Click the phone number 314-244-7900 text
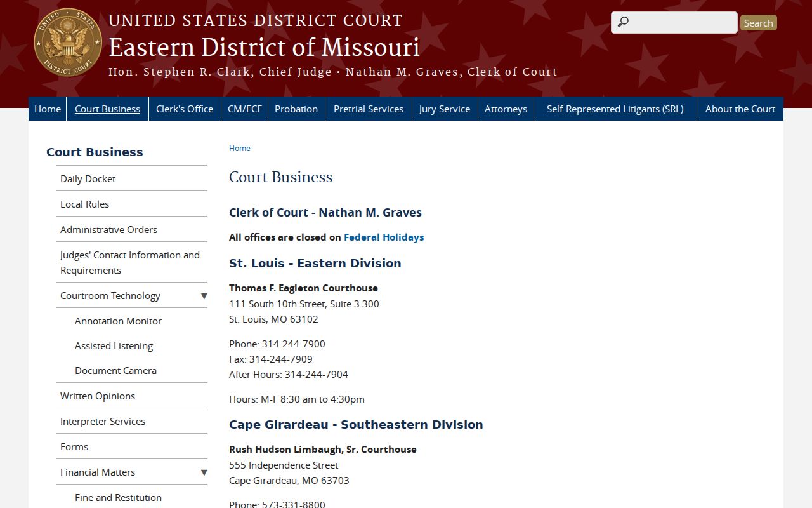Image resolution: width=812 pixels, height=508 pixels. coord(293,344)
